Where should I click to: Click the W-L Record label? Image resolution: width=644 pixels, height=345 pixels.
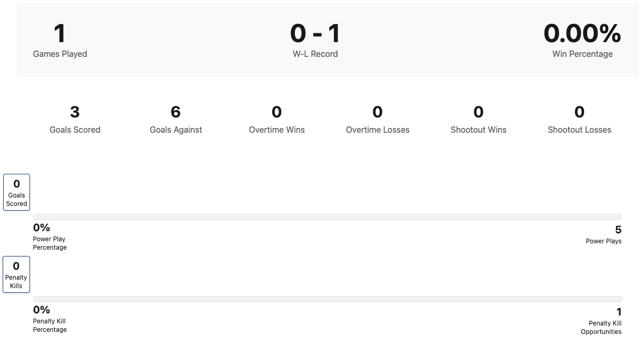(x=315, y=54)
